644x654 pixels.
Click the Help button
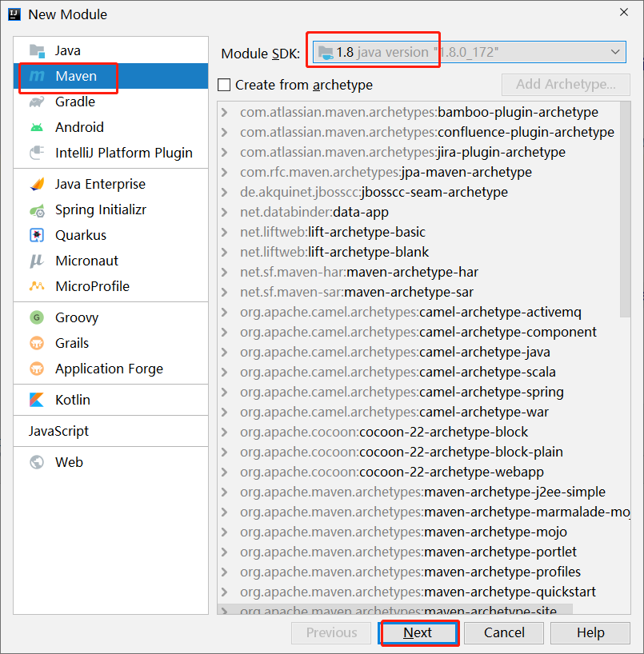click(590, 632)
